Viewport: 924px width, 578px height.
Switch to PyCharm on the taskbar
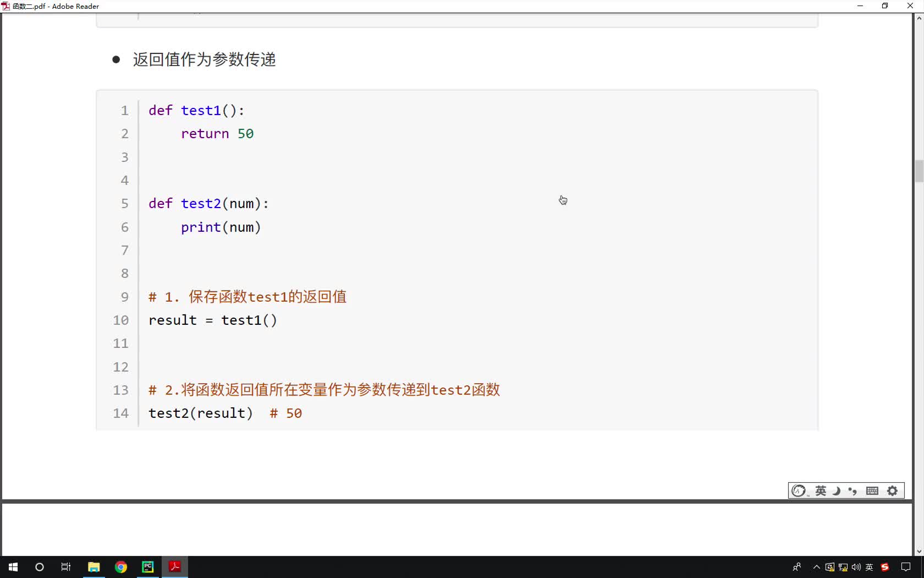coord(148,567)
